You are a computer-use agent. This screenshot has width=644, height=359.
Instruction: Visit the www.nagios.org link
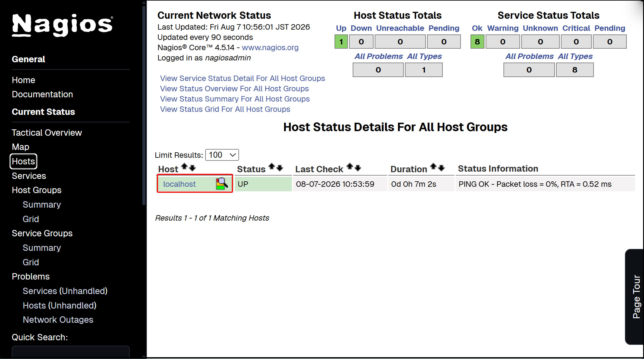coord(270,47)
